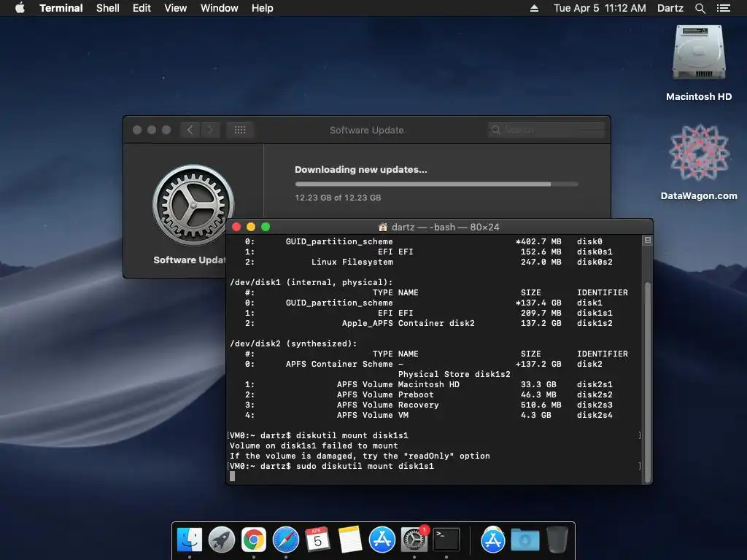Open the Terminal app menu
This screenshot has height=560, width=747.
coord(61,8)
